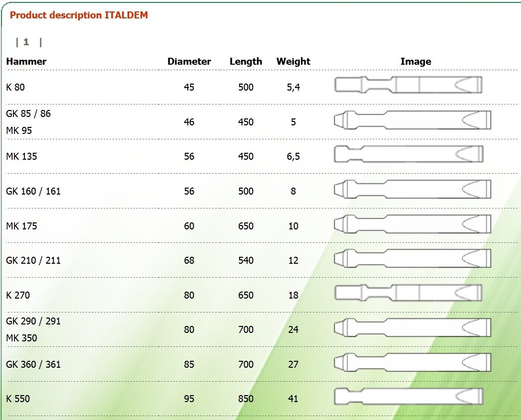Click the Weight column header

point(293,62)
